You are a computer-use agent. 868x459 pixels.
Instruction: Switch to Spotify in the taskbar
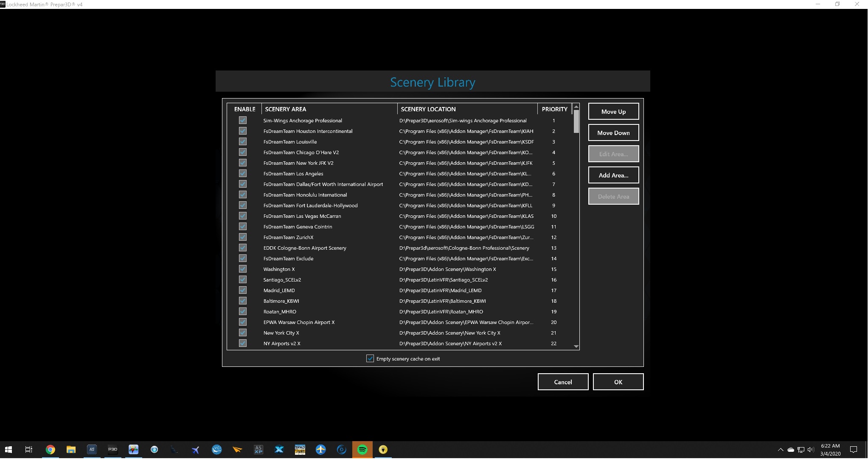coord(362,450)
